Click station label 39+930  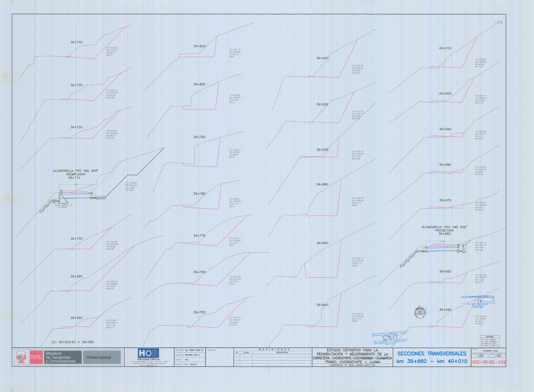coord(322,58)
